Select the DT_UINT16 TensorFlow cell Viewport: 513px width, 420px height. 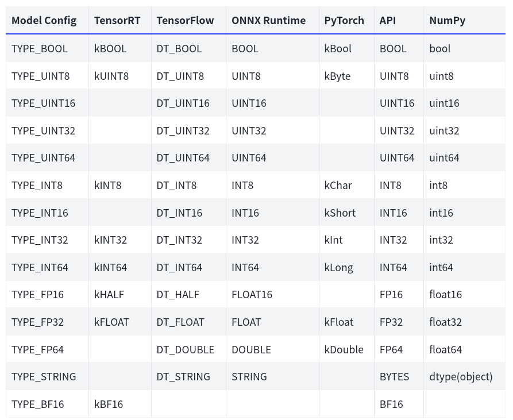pyautogui.click(x=183, y=103)
